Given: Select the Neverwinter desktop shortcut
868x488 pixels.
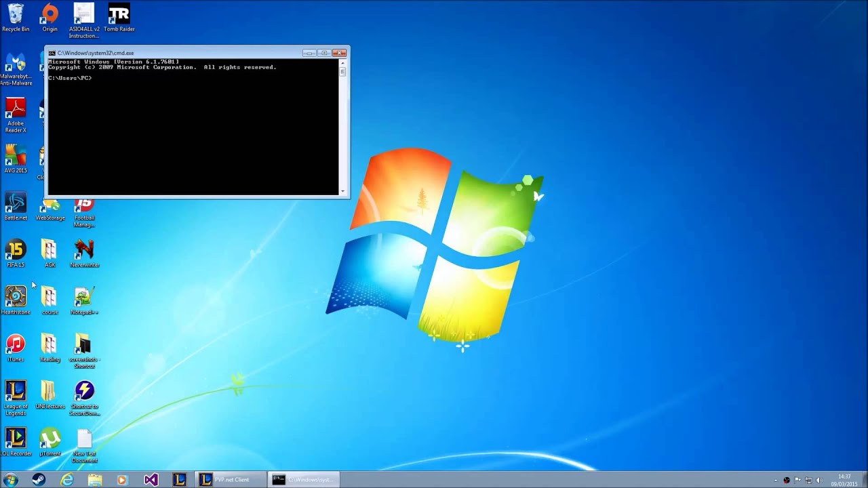Looking at the screenshot, I should click(x=84, y=254).
